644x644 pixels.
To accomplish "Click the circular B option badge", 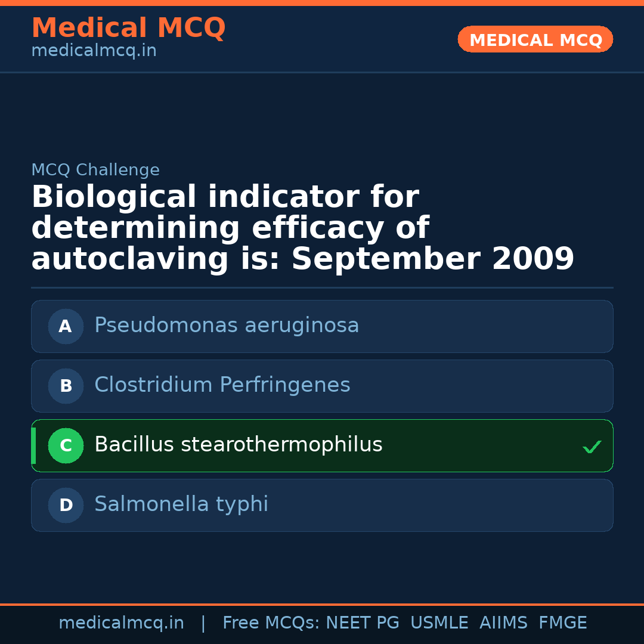I will [x=66, y=386].
